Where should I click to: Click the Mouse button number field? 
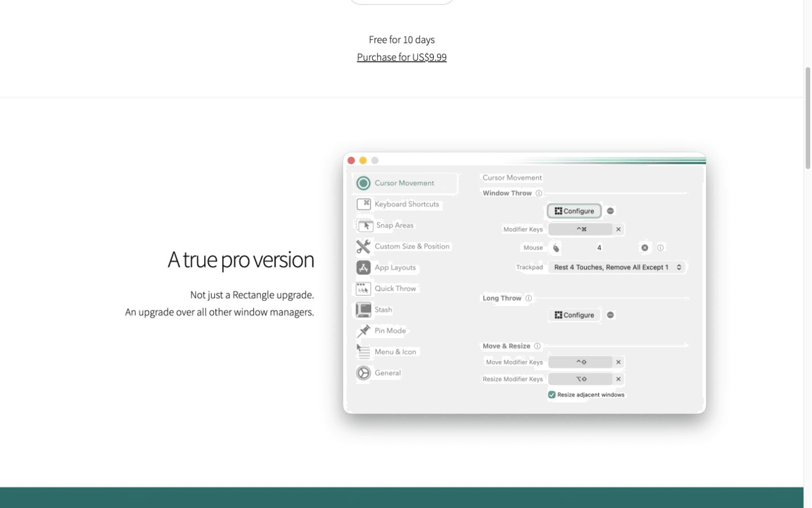[599, 248]
